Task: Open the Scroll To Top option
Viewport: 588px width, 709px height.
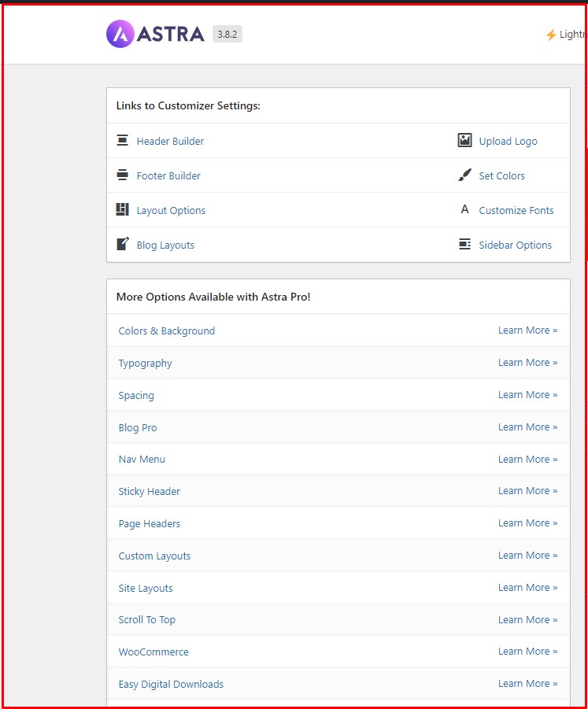Action: pyautogui.click(x=147, y=620)
